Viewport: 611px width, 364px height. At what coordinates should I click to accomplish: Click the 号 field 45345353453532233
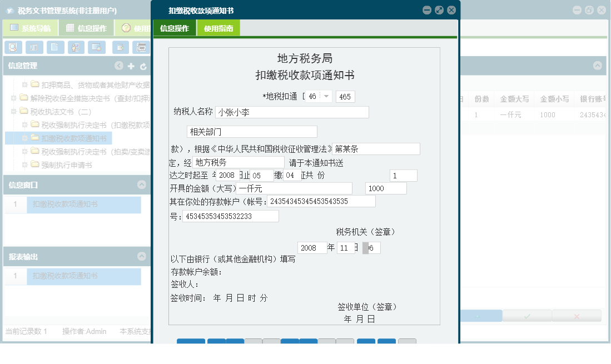231,216
